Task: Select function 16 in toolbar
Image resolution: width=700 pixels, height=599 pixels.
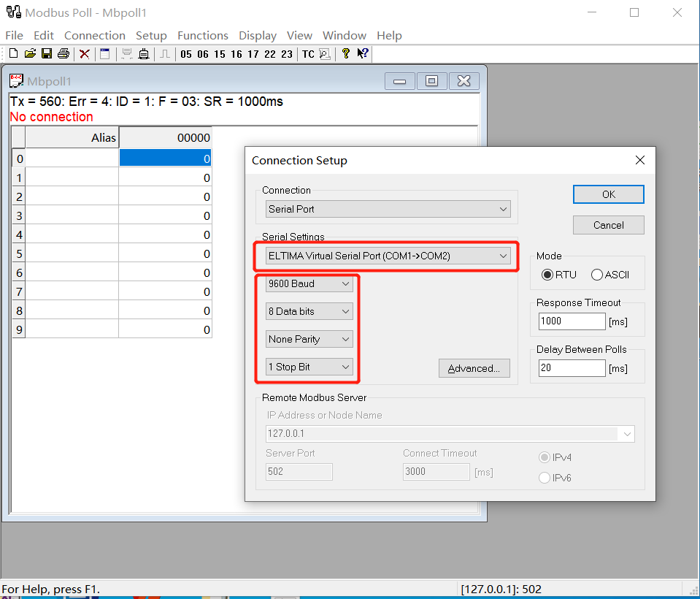Action: coord(236,54)
